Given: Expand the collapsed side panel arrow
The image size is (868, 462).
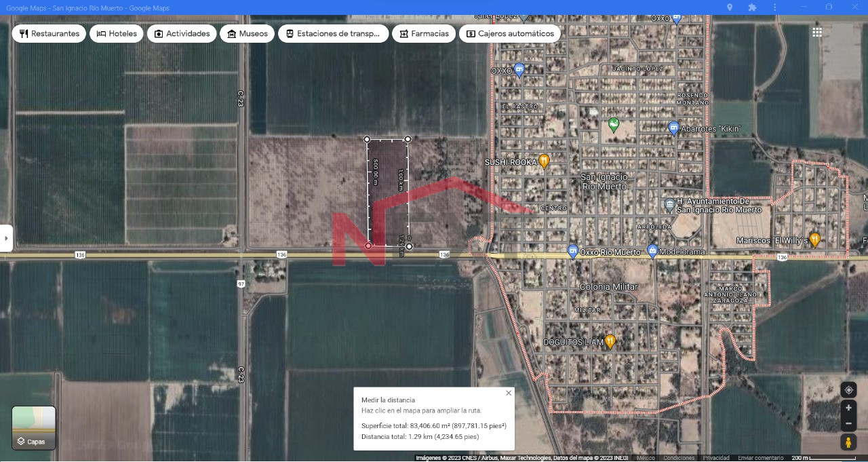Looking at the screenshot, I should click(x=6, y=238).
